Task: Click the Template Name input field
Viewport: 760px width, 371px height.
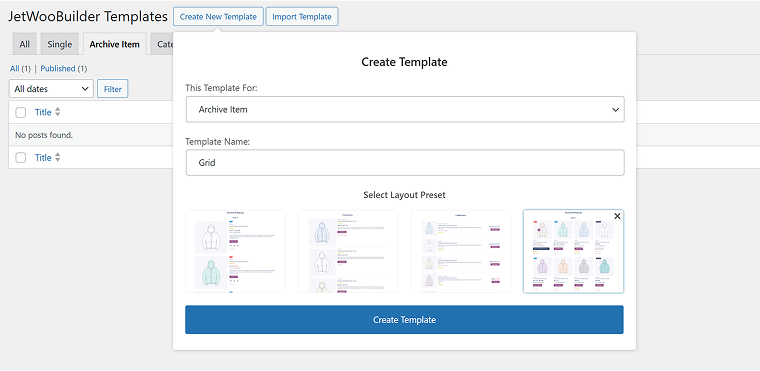Action: 405,162
